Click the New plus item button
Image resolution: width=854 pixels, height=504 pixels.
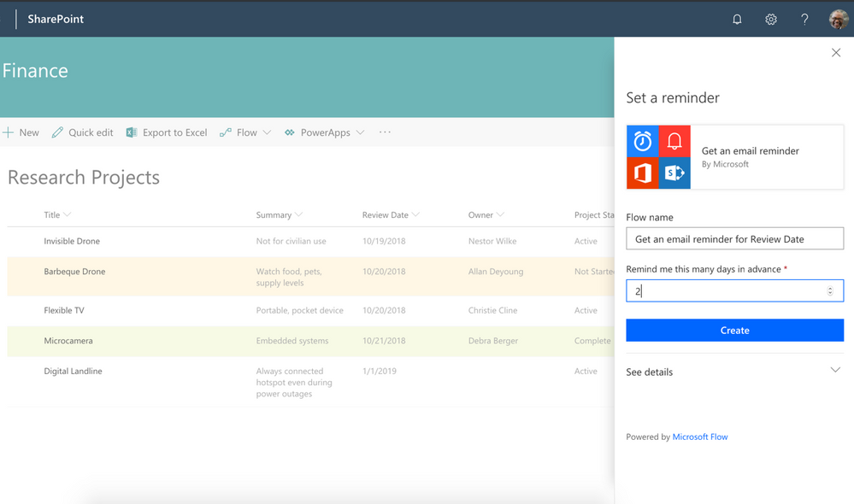point(21,132)
